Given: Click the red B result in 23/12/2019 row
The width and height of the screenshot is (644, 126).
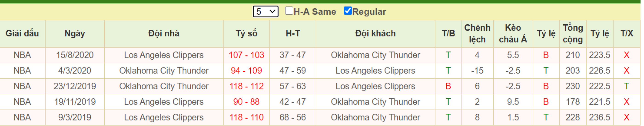Looking at the screenshot, I should (x=448, y=86).
